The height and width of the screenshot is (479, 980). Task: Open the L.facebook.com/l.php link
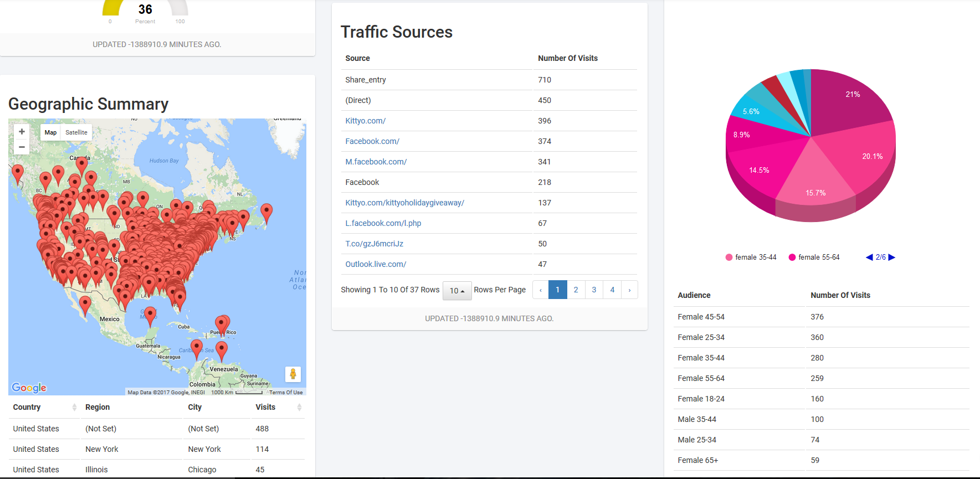[x=383, y=223]
